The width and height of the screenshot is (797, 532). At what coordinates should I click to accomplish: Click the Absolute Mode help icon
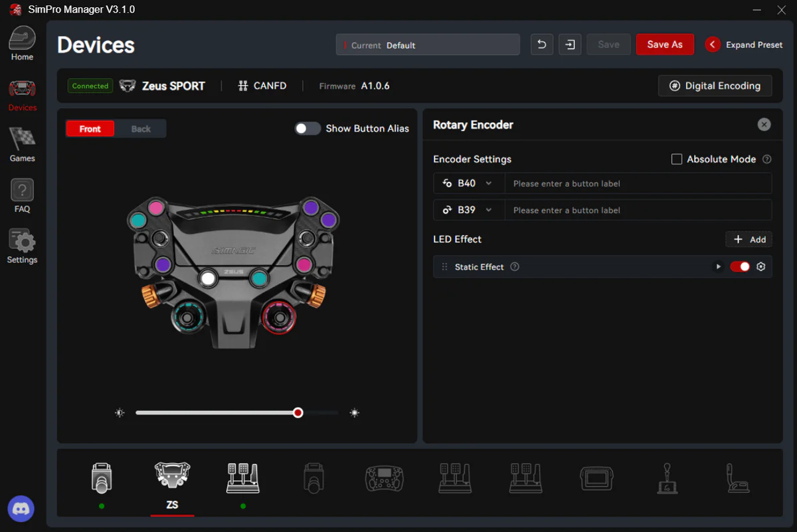(767, 159)
